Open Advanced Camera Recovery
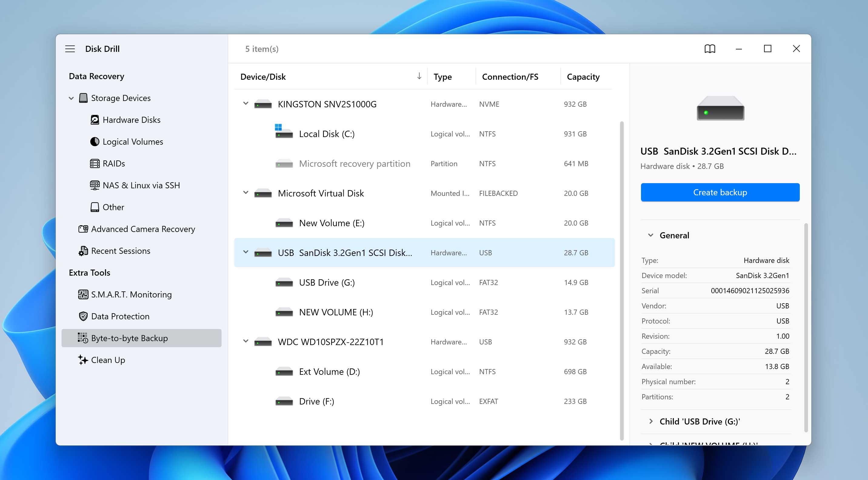Viewport: 868px width, 480px height. click(x=143, y=229)
